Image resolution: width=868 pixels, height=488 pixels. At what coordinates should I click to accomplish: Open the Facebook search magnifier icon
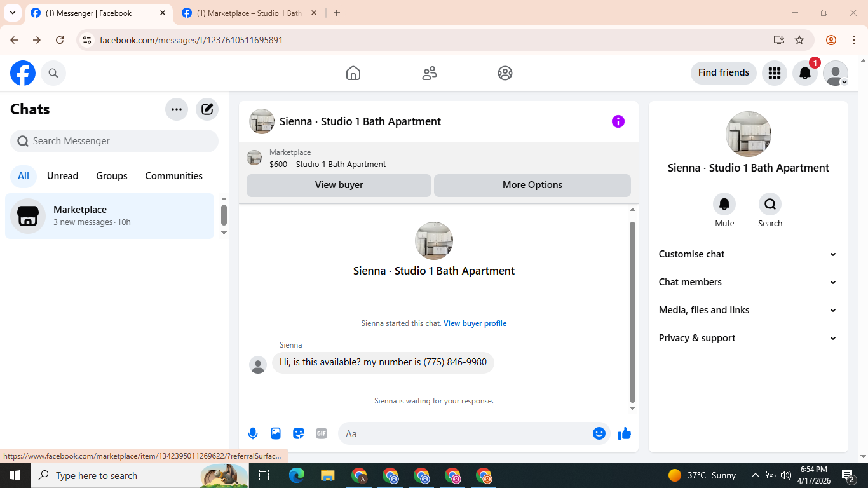tap(53, 73)
